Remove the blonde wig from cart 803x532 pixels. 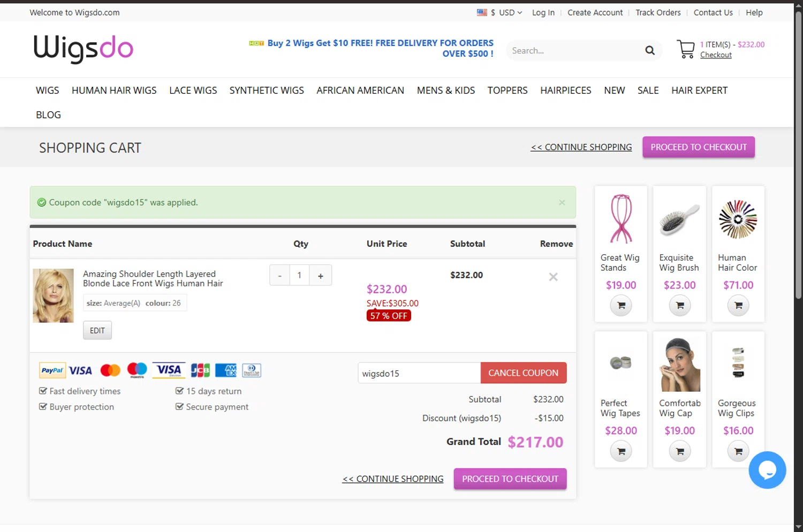[x=553, y=277]
